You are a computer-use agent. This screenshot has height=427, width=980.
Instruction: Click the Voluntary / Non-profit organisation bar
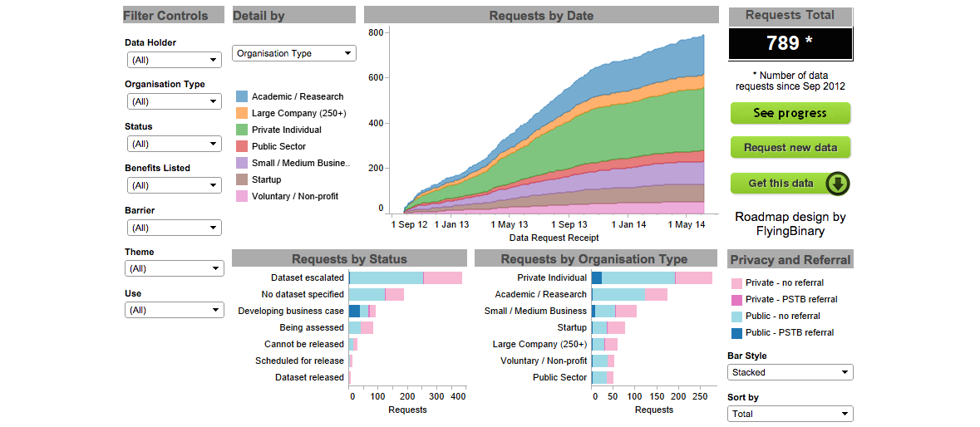point(603,361)
